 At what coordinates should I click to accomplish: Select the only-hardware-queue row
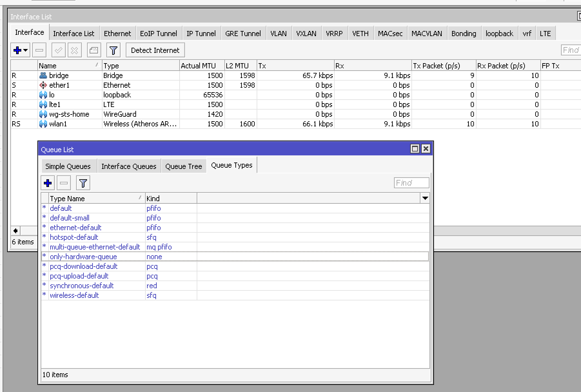pyautogui.click(x=235, y=257)
